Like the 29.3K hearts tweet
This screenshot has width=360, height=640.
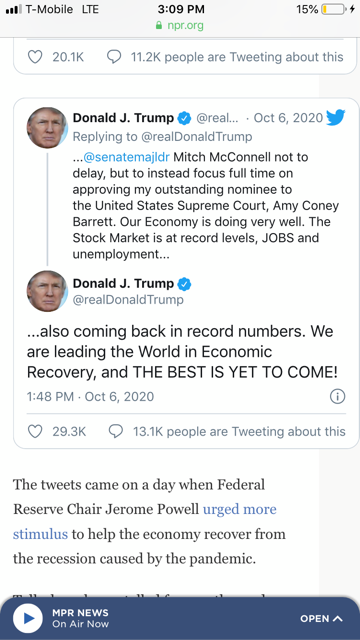[x=35, y=431]
